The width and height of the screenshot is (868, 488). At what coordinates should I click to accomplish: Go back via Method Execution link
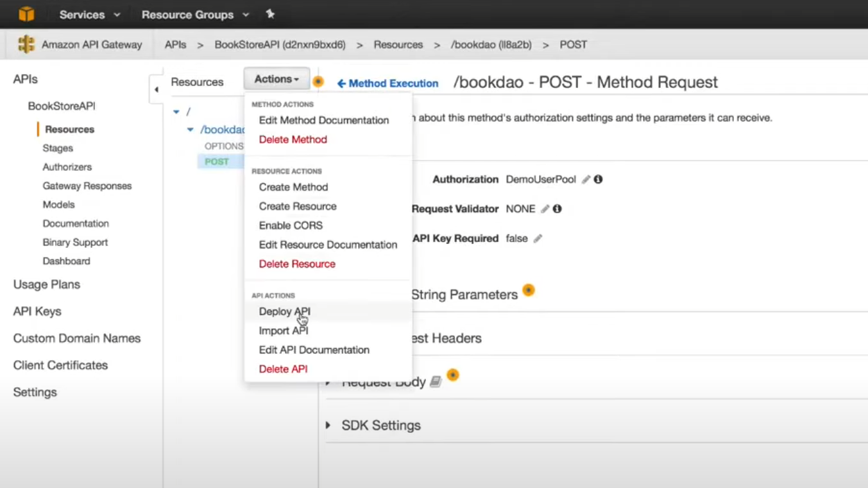coord(388,83)
